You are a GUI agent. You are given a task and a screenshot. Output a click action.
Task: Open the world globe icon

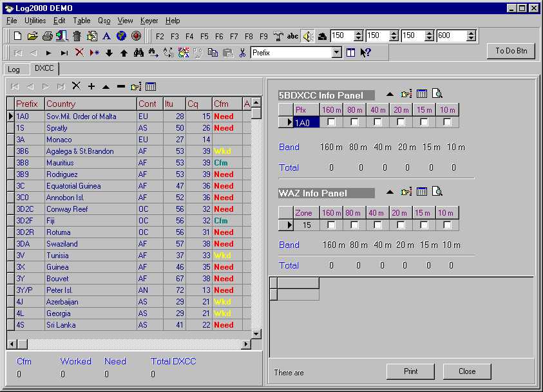pos(121,36)
